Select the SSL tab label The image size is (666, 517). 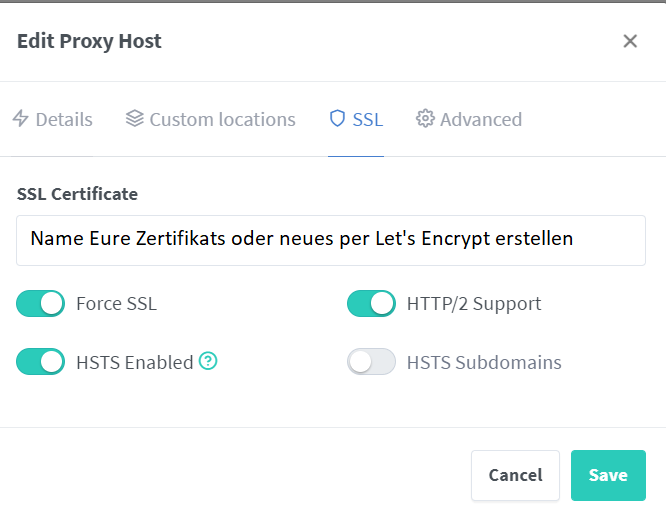(x=368, y=119)
